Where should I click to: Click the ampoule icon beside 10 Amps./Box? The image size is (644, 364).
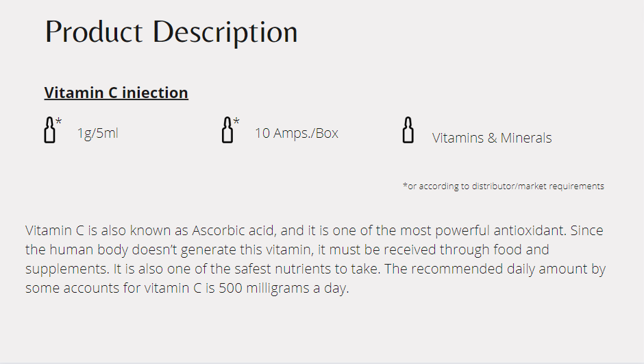coord(227,130)
